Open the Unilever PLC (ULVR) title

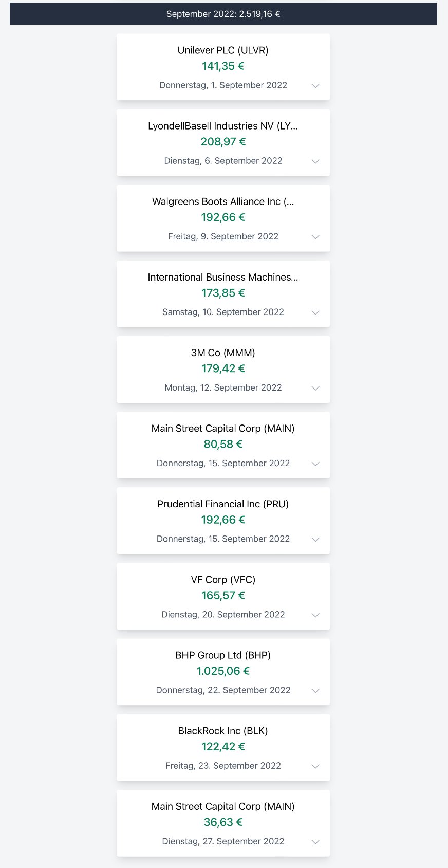pos(223,50)
